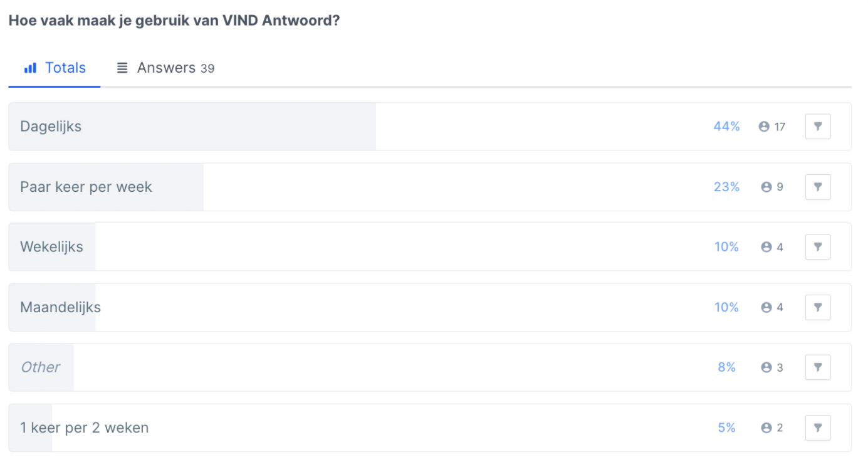Image resolution: width=868 pixels, height=467 pixels.
Task: Open the Answers 39 tab
Action: click(x=165, y=68)
